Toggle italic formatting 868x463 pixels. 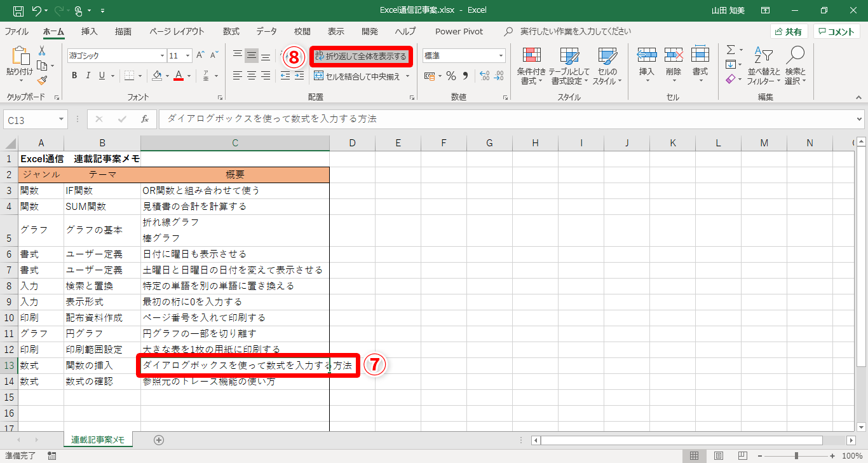[x=88, y=76]
